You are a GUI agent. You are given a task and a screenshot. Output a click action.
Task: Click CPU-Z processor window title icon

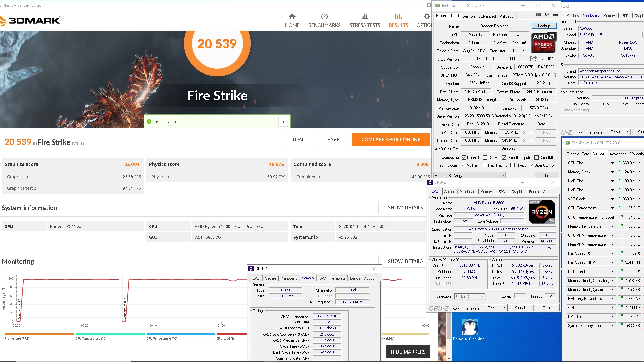[430, 182]
